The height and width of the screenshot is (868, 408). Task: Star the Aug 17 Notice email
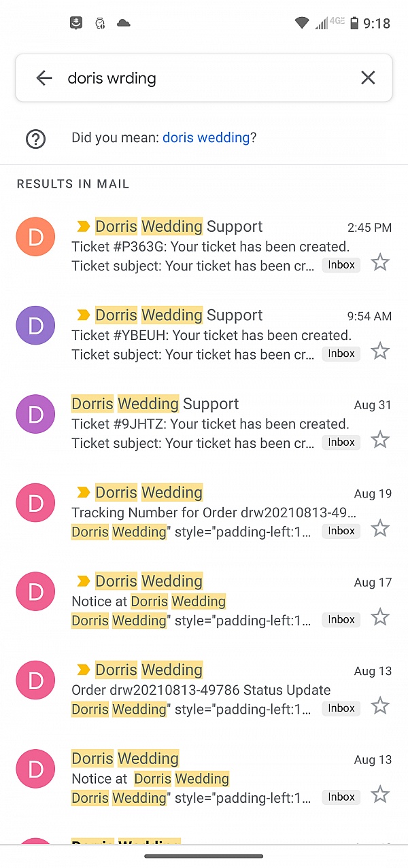point(380,617)
